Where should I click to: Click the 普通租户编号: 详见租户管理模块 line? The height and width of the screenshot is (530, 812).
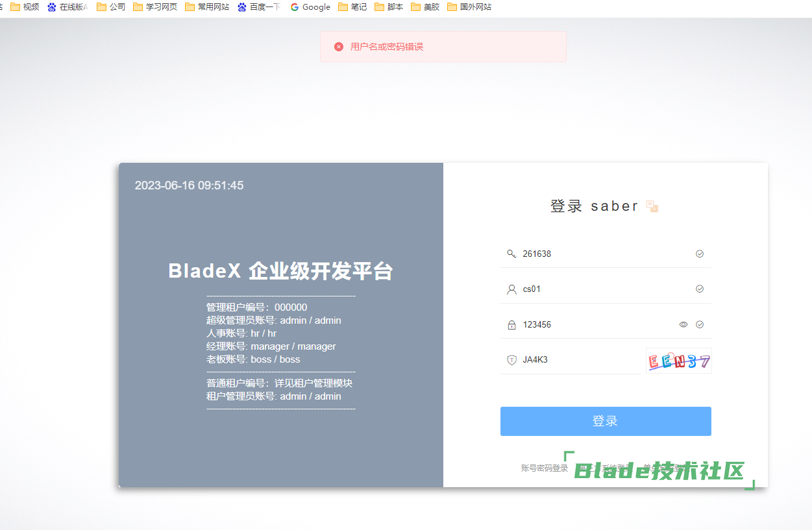click(x=280, y=383)
